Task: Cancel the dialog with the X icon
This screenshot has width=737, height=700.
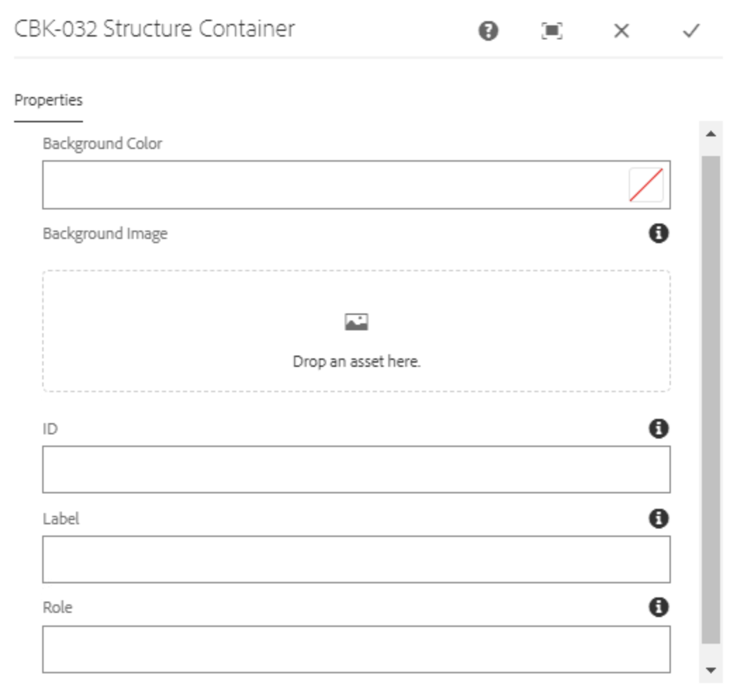Action: click(621, 31)
